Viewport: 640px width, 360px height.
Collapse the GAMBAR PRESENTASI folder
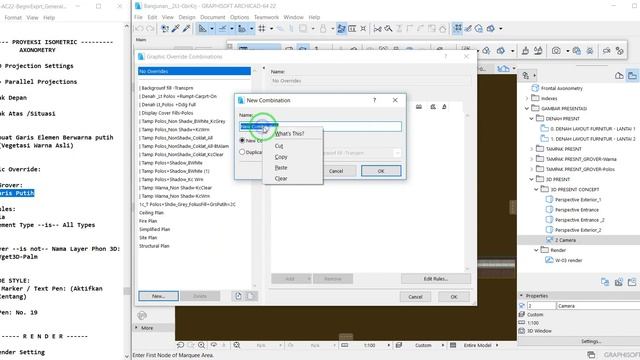pos(527,109)
